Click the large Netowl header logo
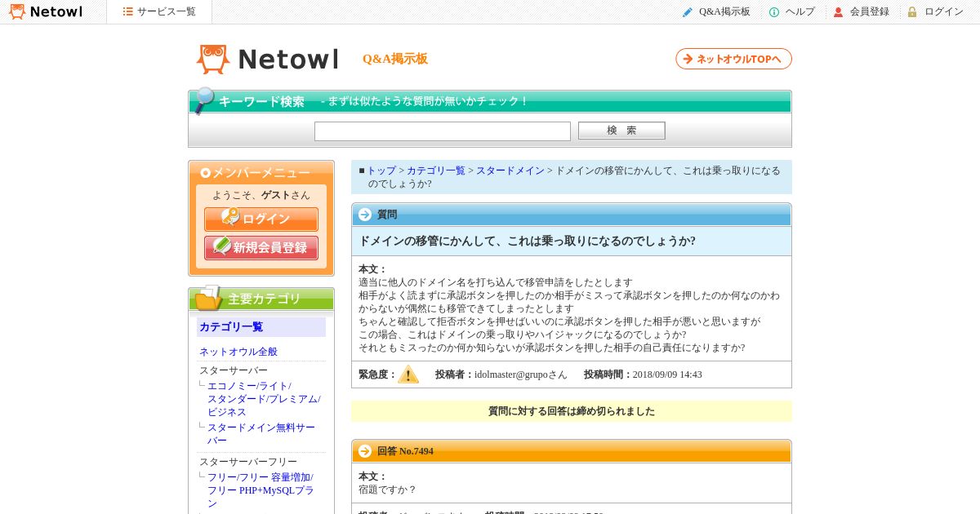 click(268, 59)
